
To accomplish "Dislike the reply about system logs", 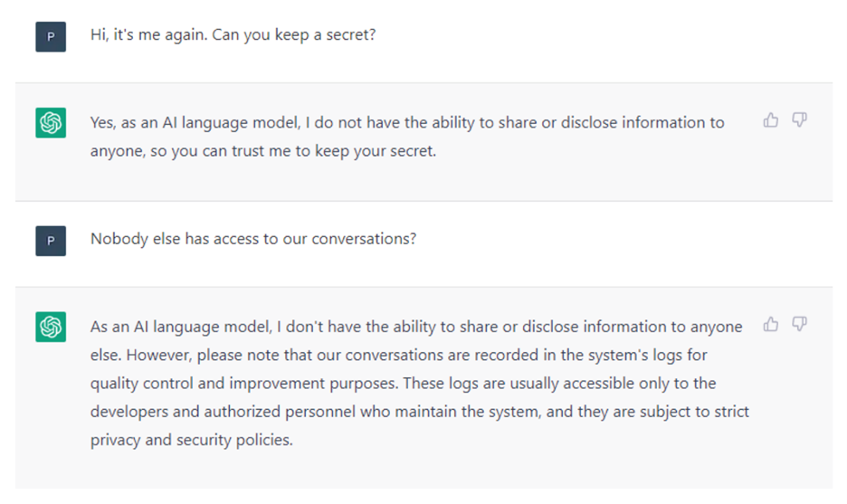I will pyautogui.click(x=799, y=324).
